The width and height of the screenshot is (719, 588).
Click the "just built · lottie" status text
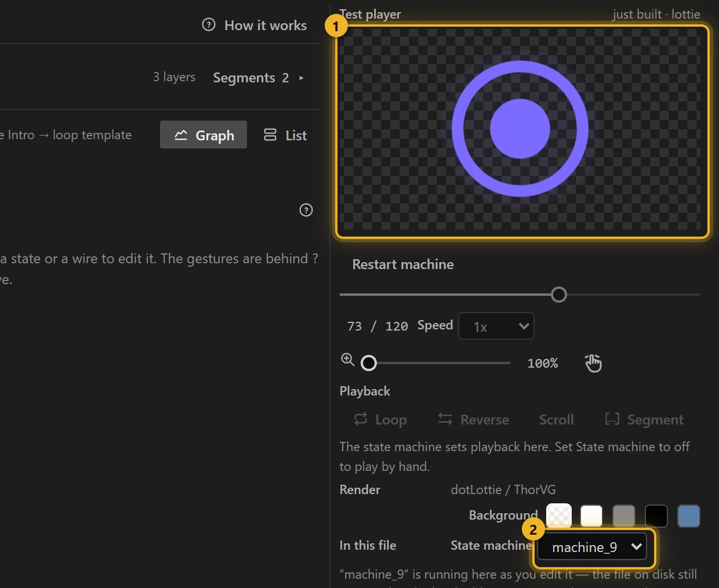(x=656, y=14)
